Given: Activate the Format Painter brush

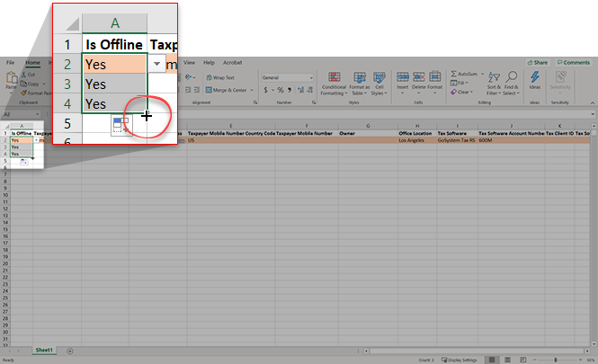Looking at the screenshot, I should point(36,93).
